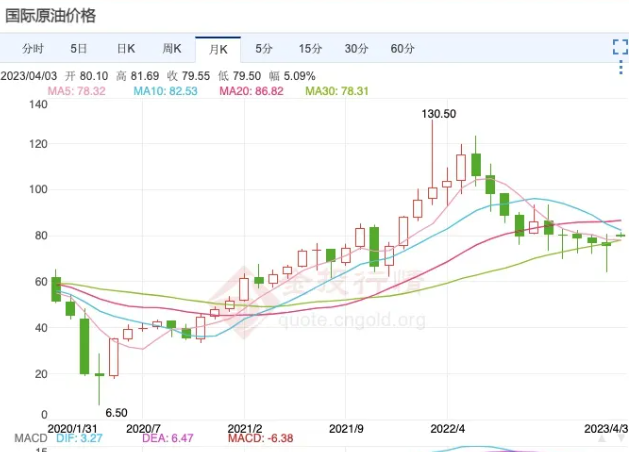Switch to the 周K weekly tab

171,48
